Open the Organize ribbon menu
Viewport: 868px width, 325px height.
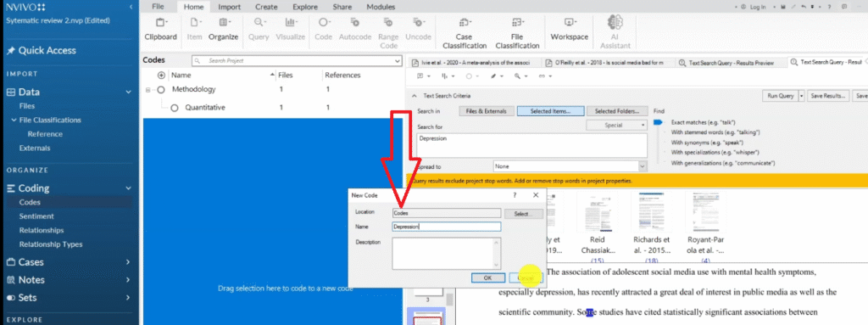tap(224, 30)
